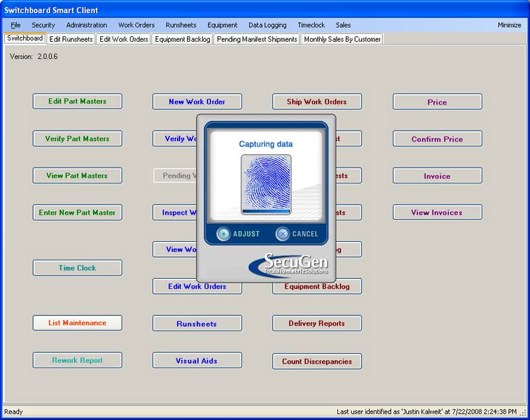Open the Sales menu
This screenshot has width=530, height=420.
tap(343, 25)
